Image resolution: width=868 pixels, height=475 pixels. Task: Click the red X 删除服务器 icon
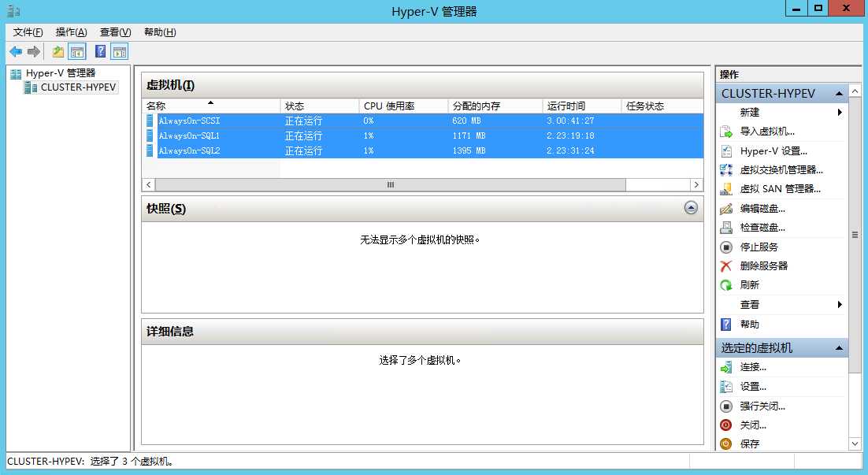[725, 266]
